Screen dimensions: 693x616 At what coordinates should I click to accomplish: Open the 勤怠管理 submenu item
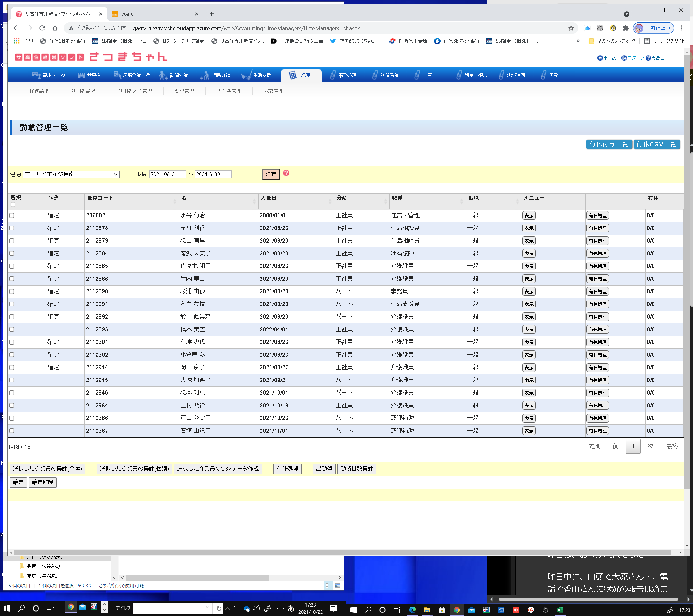pos(184,91)
